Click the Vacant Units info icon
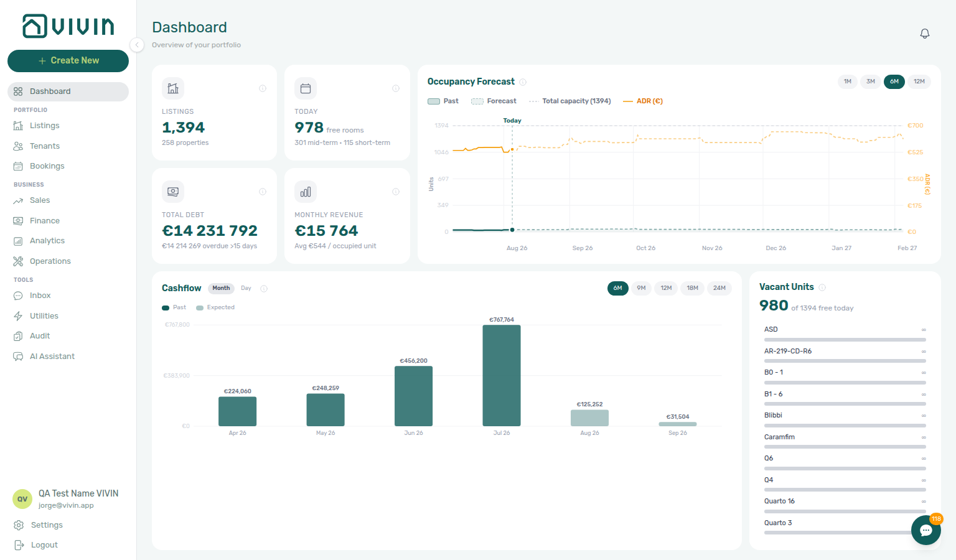The width and height of the screenshot is (956, 560). [x=822, y=287]
